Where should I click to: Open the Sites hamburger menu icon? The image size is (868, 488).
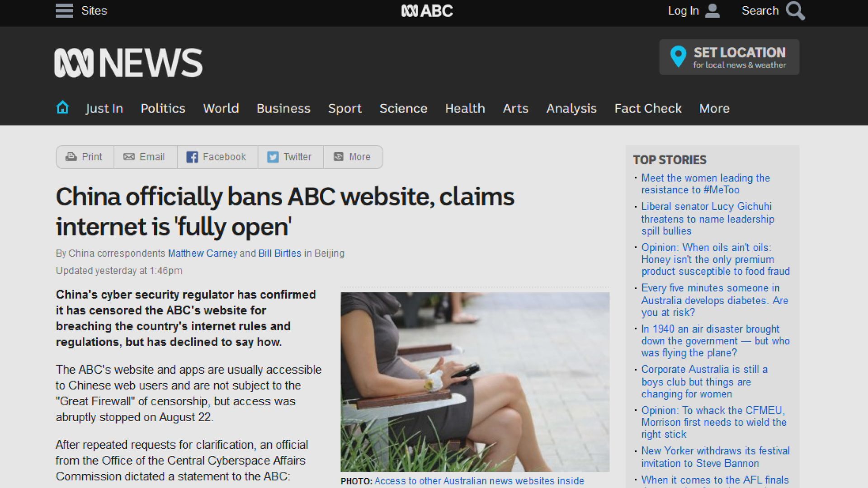pyautogui.click(x=64, y=10)
